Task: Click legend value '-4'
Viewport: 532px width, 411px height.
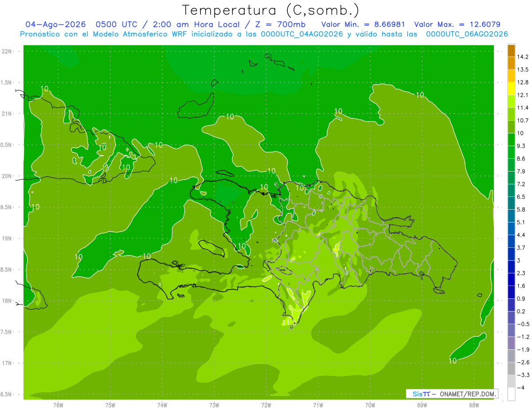Action: 520,388
